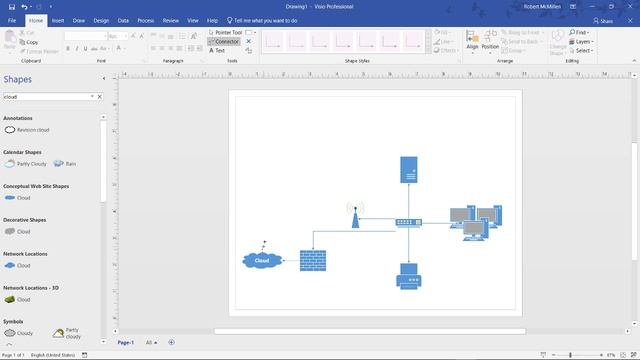
Task: Open the Layers dropdown
Action: point(581,42)
